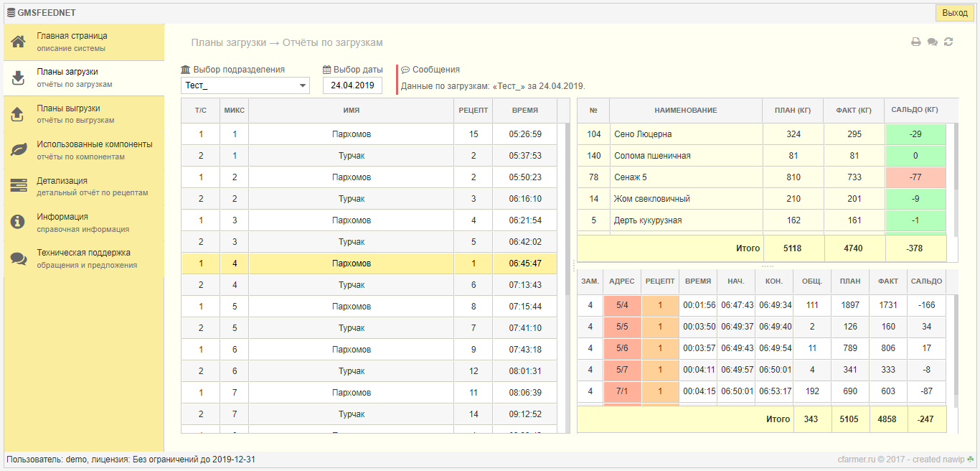Viewport: 980px width, 471px height.
Task: Follow the cfarmer.ru footer link
Action: click(858, 460)
